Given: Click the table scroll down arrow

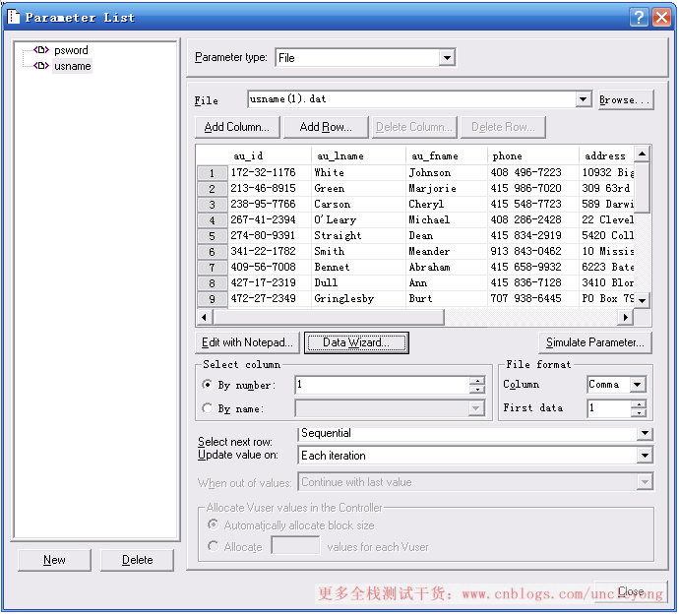Looking at the screenshot, I should coord(643,300).
